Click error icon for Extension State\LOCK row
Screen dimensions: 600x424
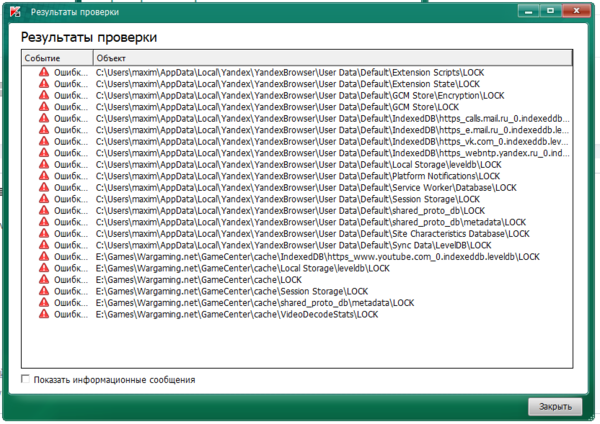pyautogui.click(x=44, y=83)
